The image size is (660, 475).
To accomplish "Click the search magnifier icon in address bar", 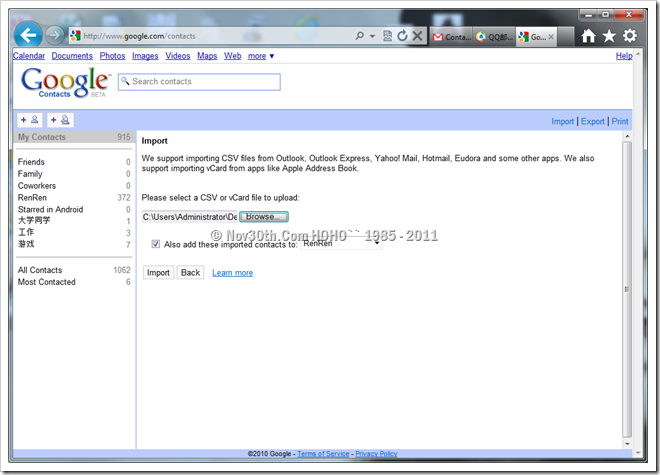I will [x=359, y=36].
